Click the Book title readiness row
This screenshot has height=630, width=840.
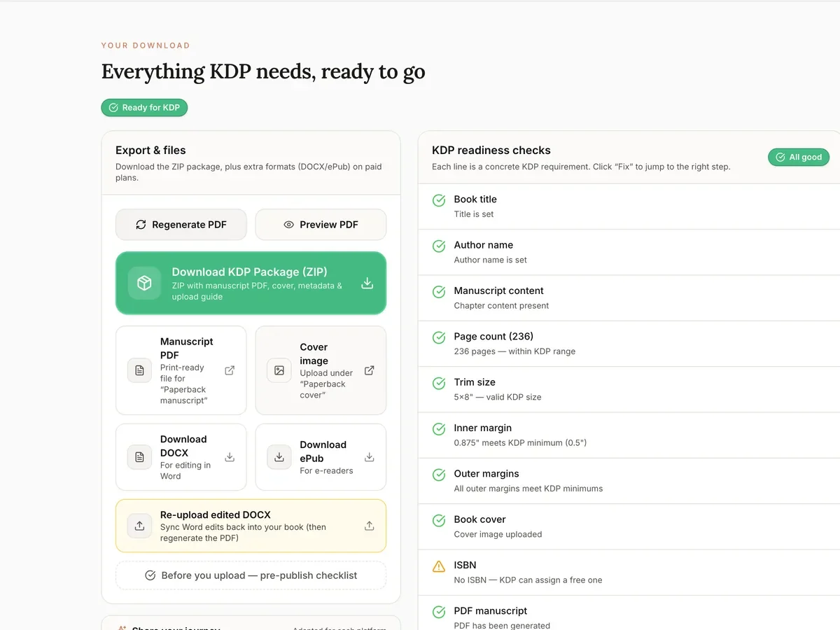(629, 206)
